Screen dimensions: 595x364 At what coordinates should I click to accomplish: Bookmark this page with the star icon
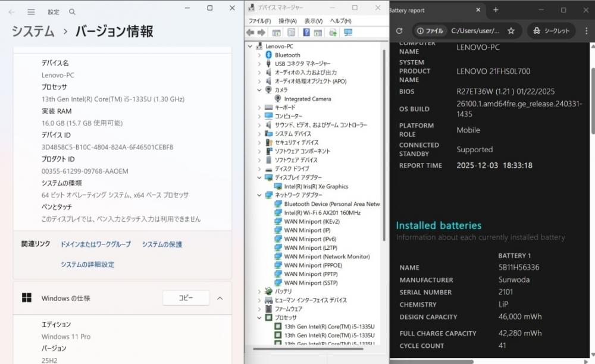pyautogui.click(x=511, y=31)
